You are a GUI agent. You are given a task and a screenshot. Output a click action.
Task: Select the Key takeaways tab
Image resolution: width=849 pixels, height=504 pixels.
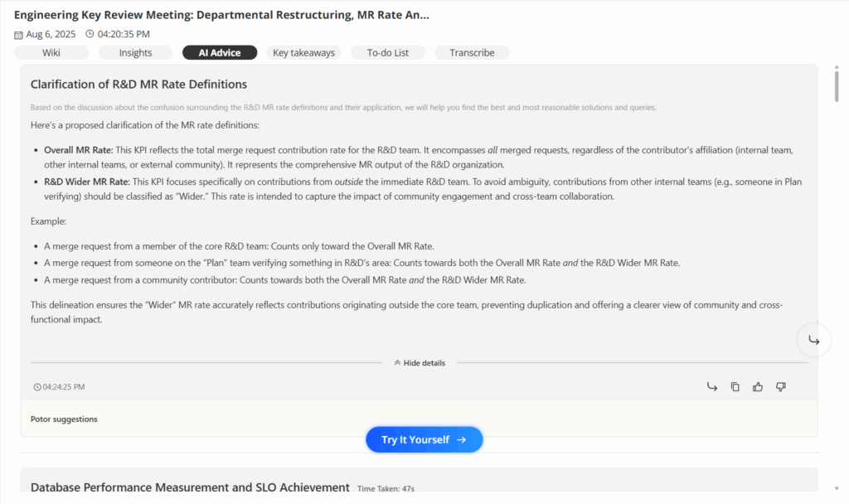pos(303,52)
